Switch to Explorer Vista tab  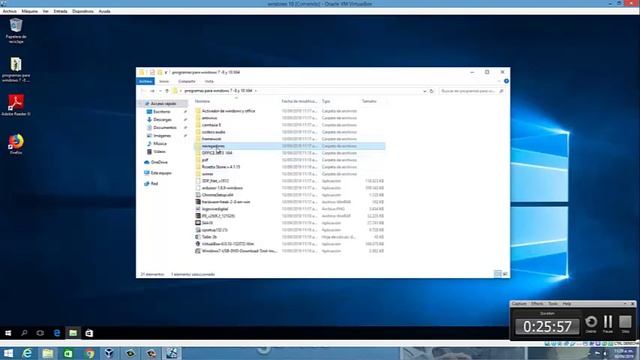coord(209,81)
